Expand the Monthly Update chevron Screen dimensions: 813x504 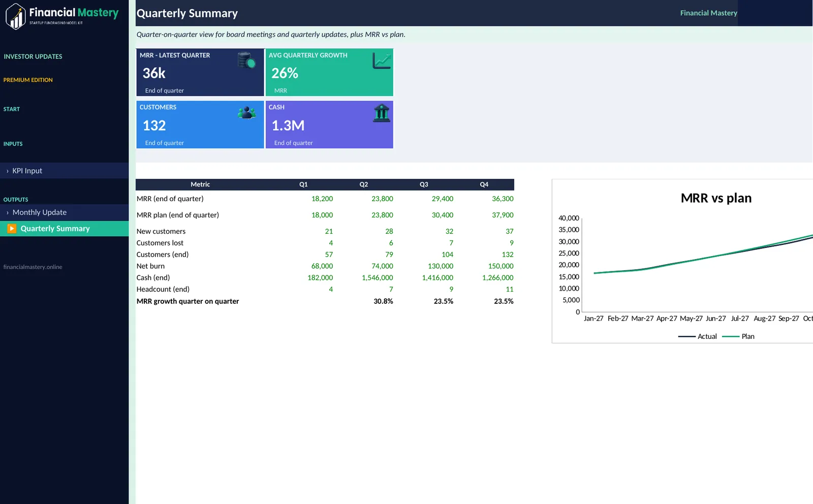7,213
